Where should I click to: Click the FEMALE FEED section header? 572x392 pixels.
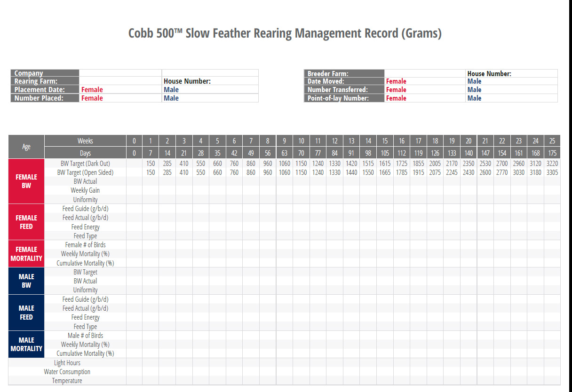point(26,222)
